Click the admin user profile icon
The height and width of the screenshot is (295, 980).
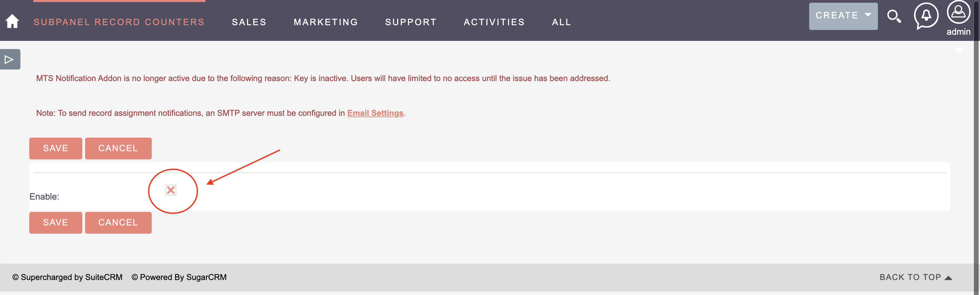(x=958, y=13)
